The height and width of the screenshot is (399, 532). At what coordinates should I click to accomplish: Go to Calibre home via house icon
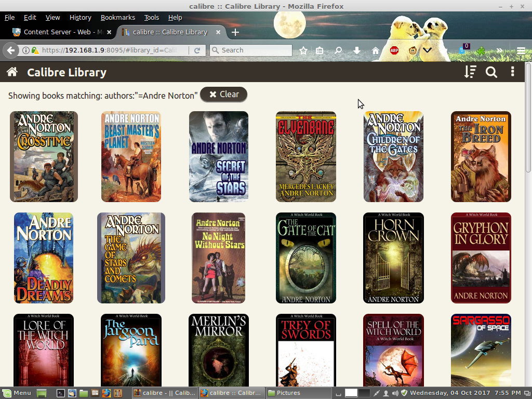tap(12, 72)
